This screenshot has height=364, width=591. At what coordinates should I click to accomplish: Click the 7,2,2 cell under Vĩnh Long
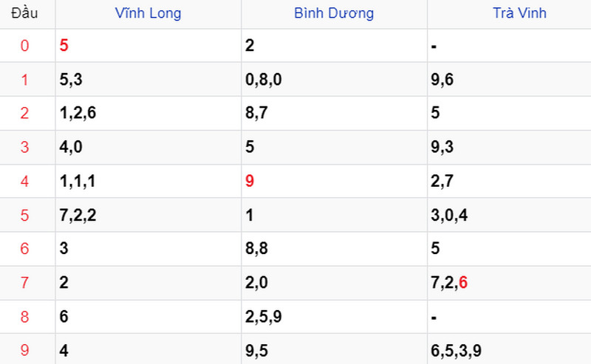(x=148, y=215)
